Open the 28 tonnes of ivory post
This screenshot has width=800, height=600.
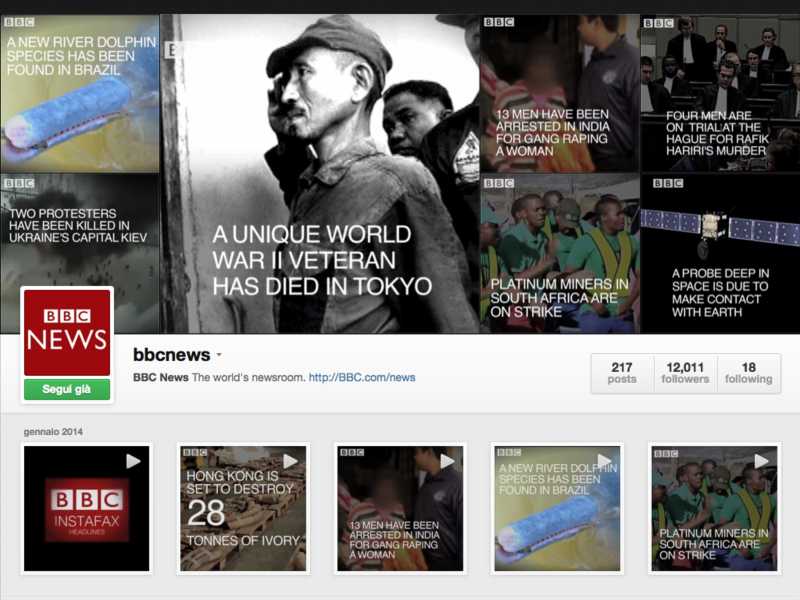click(243, 509)
